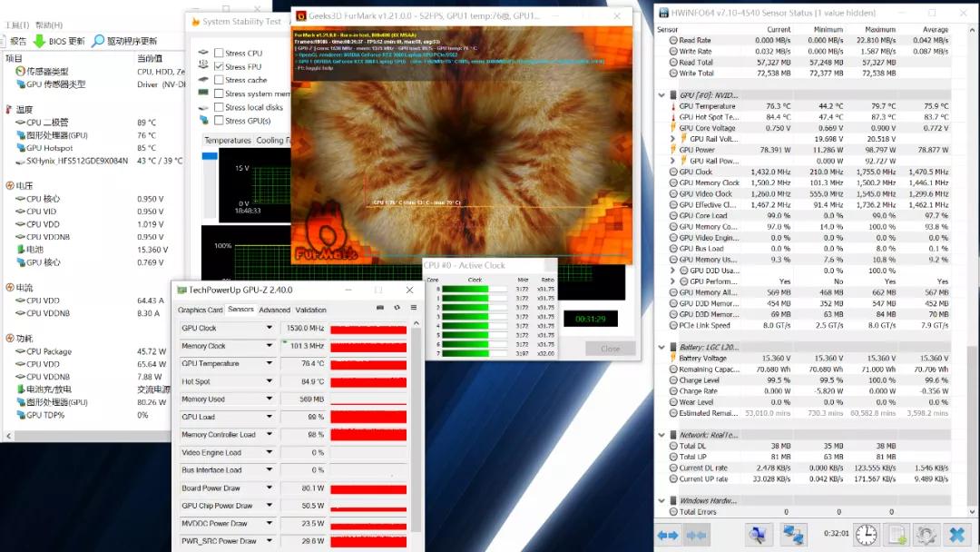Image resolution: width=980 pixels, height=552 pixels.
Task: Click the driver update magnifier icon
Action: click(98, 41)
